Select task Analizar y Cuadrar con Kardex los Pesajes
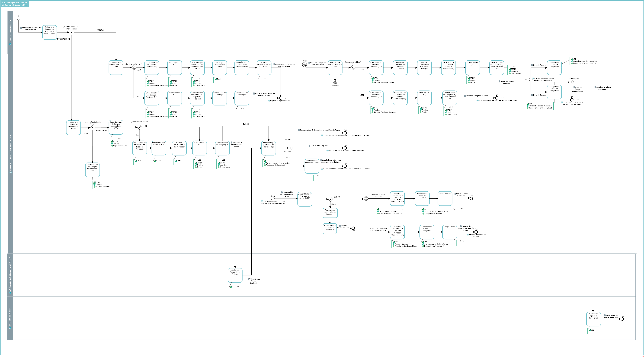Image resolution: width=644 pixels, height=357 pixels. coord(424,68)
